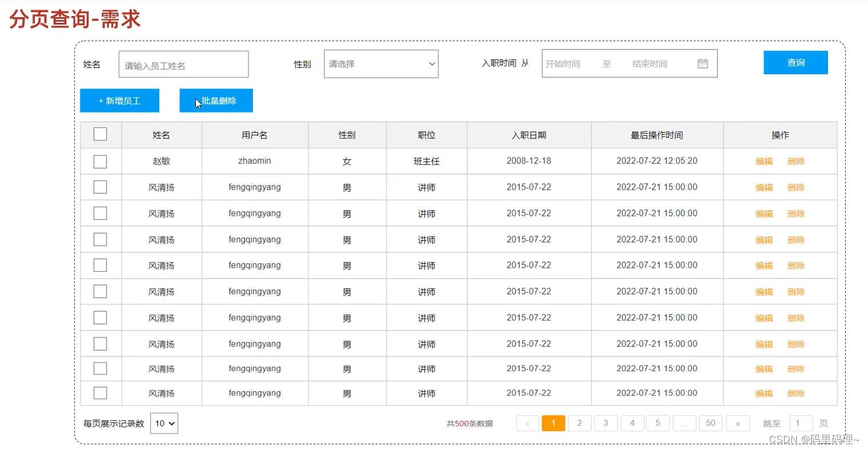The width and height of the screenshot is (868, 450).
Task: Click the gender cell 女
Action: click(x=347, y=162)
